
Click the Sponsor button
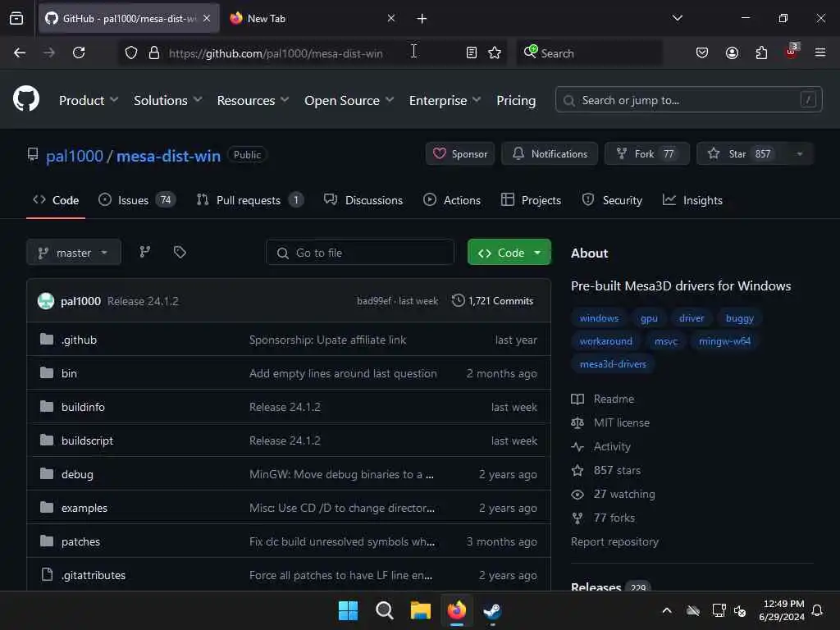tap(460, 153)
